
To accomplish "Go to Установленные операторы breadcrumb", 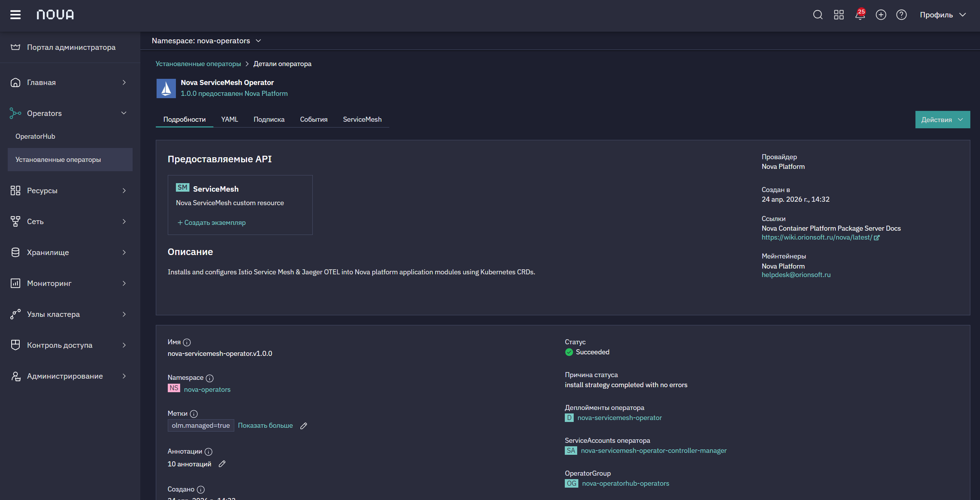I will 198,64.
